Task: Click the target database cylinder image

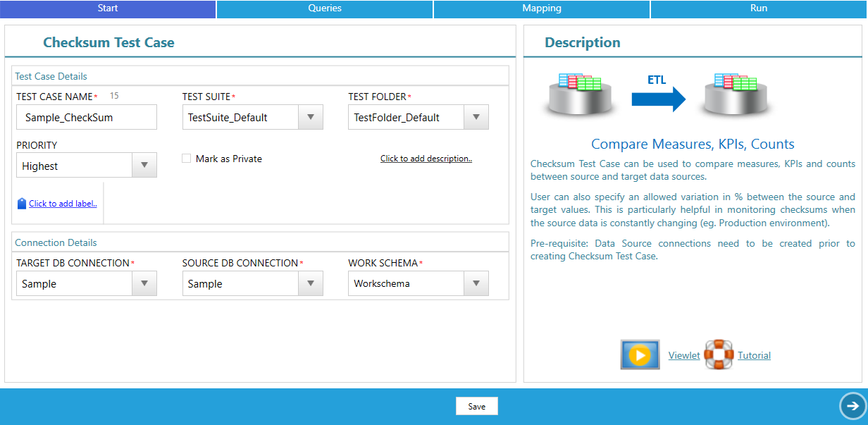Action: point(735,94)
